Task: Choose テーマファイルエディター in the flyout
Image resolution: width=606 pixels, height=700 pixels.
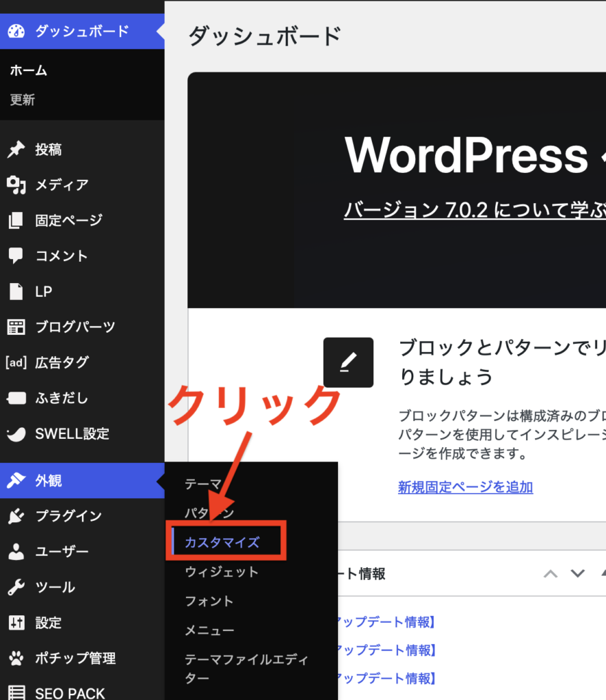Action: pos(246,669)
